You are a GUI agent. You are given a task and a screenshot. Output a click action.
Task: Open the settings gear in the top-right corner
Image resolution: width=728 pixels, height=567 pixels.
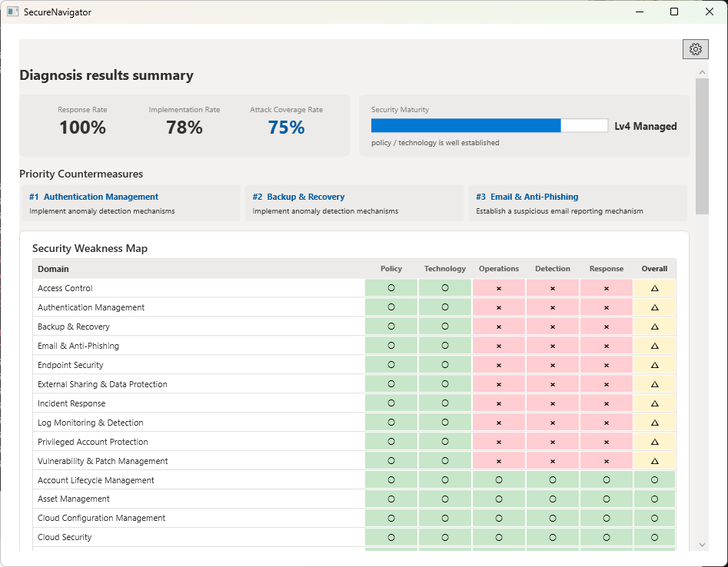[x=696, y=48]
